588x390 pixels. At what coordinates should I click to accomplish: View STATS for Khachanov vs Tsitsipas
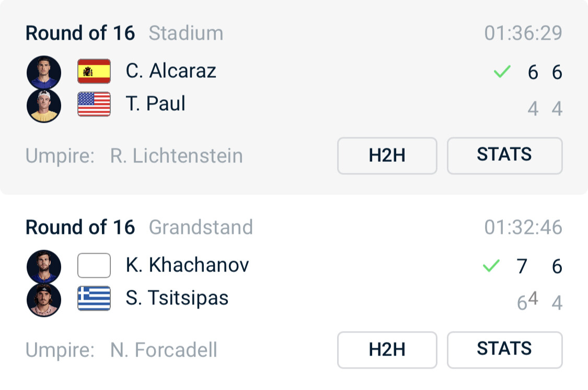pos(504,350)
